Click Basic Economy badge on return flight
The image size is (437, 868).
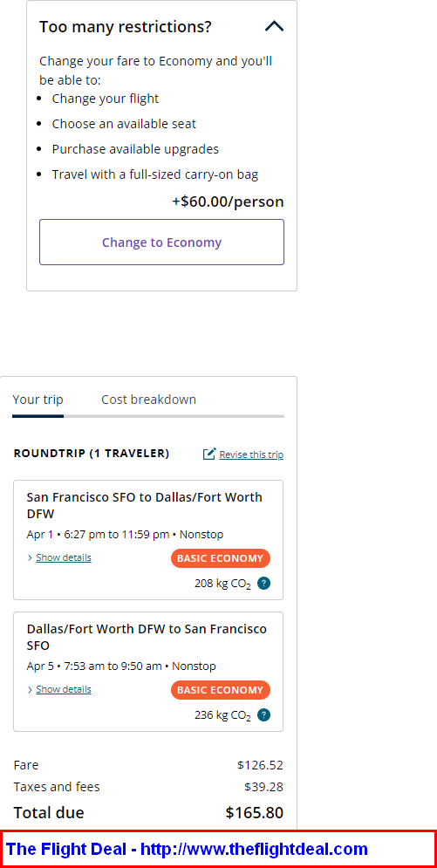coord(220,690)
